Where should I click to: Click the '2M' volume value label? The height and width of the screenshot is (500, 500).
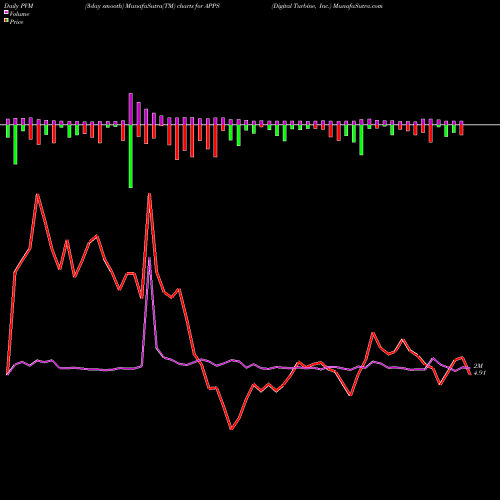pos(478,366)
